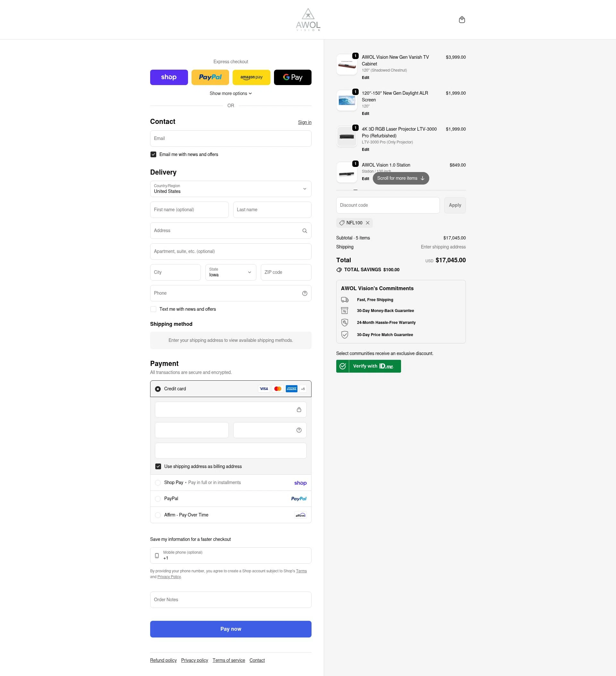Viewport: 616px width, 676px height.
Task: Enable Text me with news and offers
Action: 153,309
